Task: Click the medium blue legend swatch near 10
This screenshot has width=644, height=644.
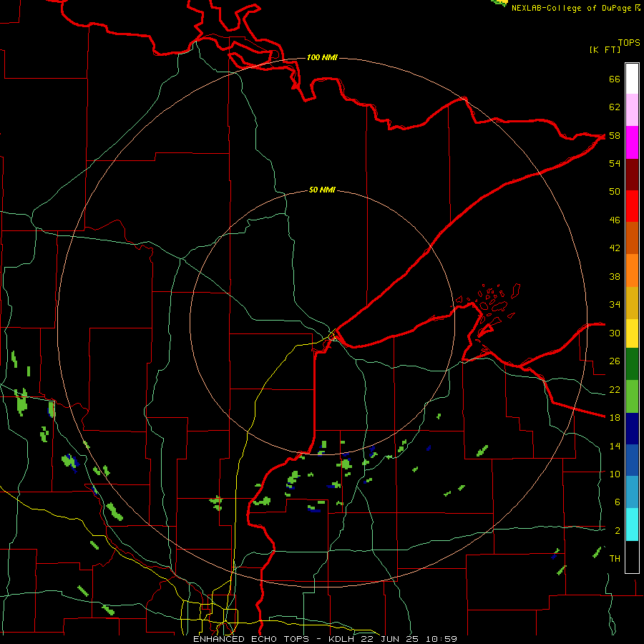Action: click(x=632, y=460)
